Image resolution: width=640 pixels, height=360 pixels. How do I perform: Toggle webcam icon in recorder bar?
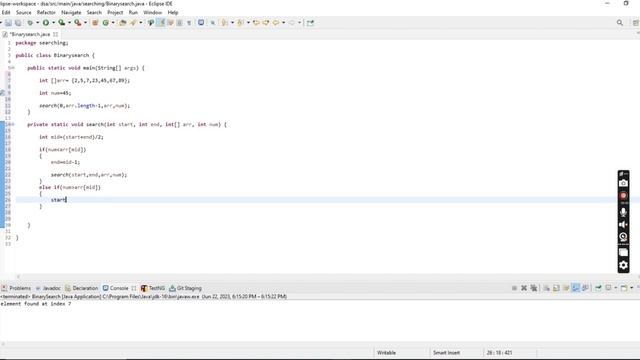click(x=623, y=237)
